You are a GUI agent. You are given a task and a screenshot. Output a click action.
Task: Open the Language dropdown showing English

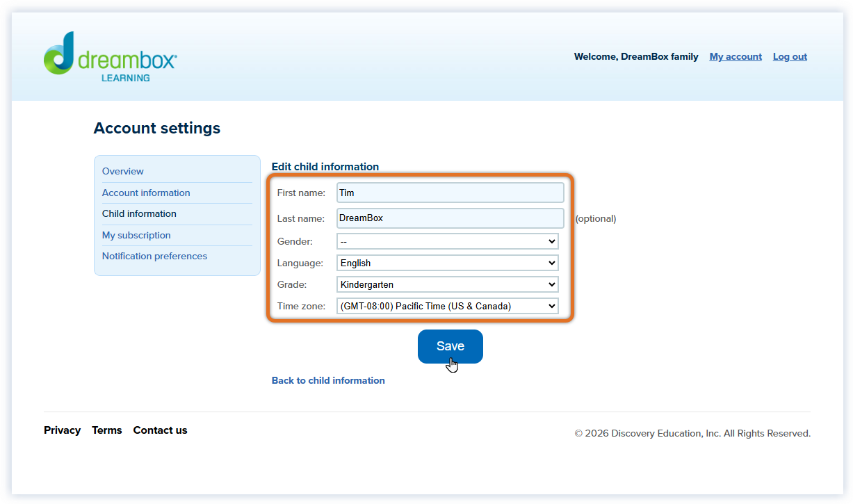point(447,263)
